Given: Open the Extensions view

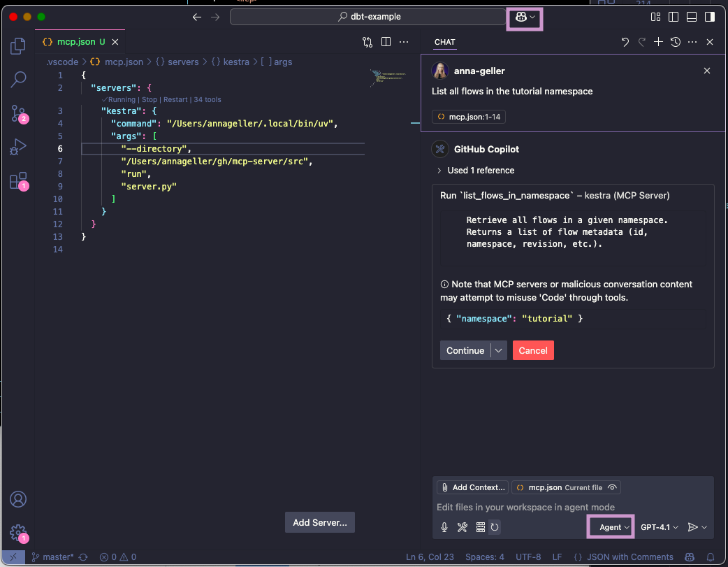Looking at the screenshot, I should 18,180.
